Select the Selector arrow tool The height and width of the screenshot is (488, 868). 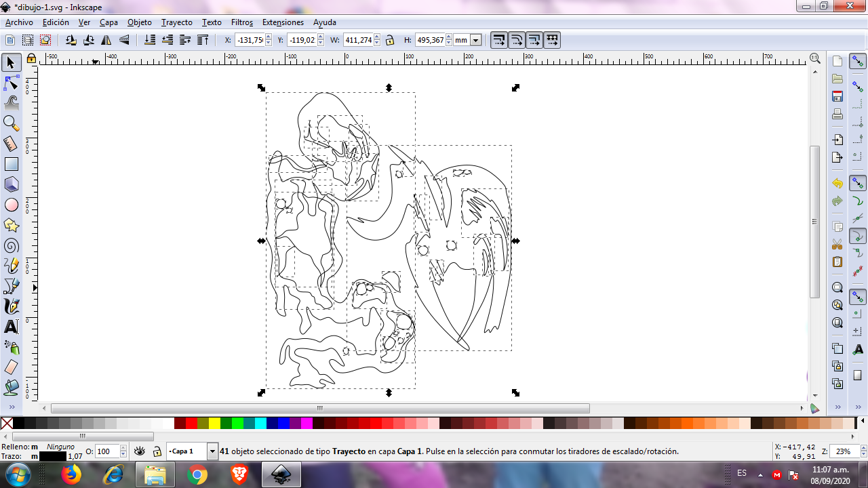[11, 63]
